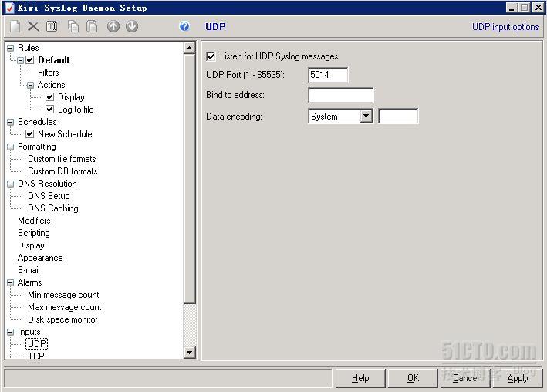Open Appearance settings
547x392 pixels.
point(40,258)
